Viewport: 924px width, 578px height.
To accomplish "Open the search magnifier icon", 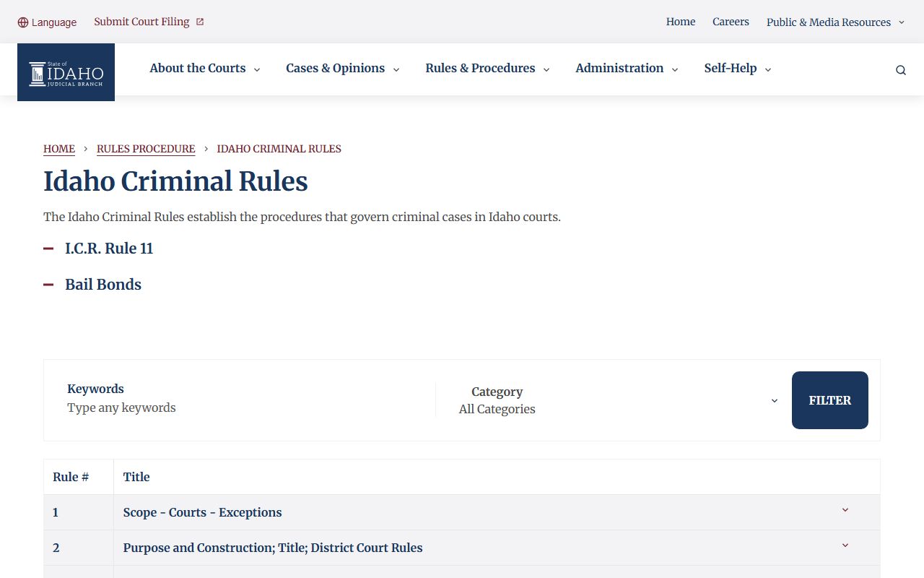I will point(901,70).
